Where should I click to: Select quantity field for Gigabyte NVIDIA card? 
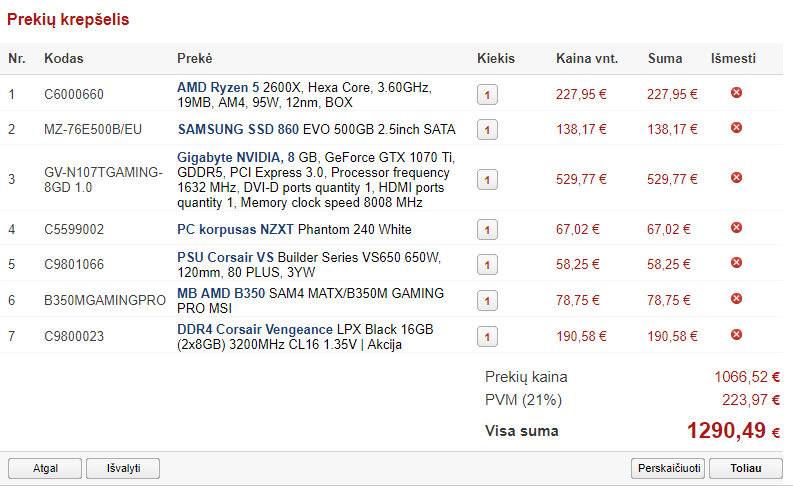[487, 179]
